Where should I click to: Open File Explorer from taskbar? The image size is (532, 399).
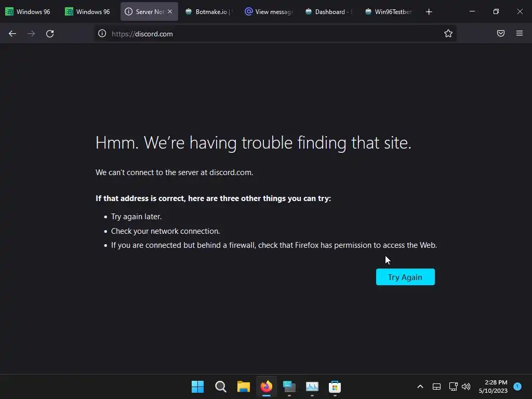[x=243, y=387]
